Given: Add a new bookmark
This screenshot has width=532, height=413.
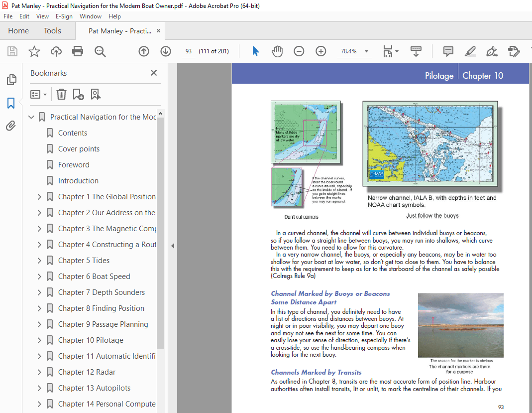Looking at the screenshot, I should tap(78, 94).
